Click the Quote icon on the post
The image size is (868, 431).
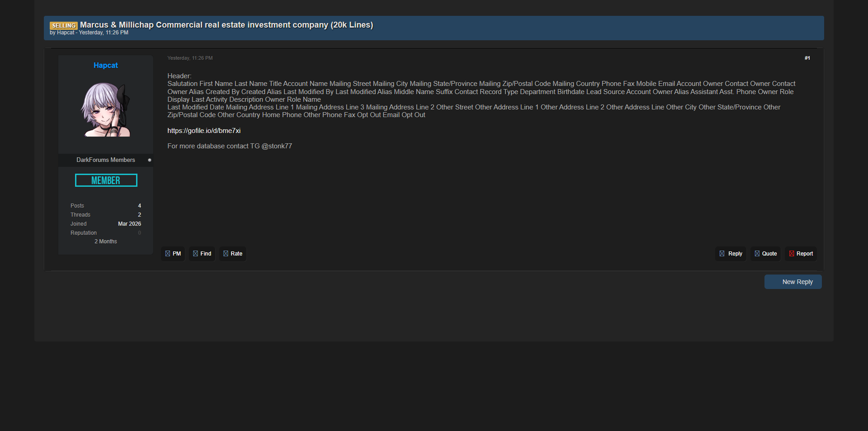(x=757, y=254)
